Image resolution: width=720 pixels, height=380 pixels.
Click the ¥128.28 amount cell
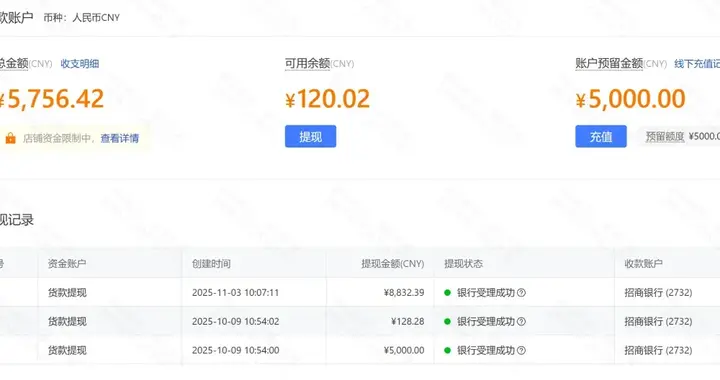pyautogui.click(x=408, y=322)
